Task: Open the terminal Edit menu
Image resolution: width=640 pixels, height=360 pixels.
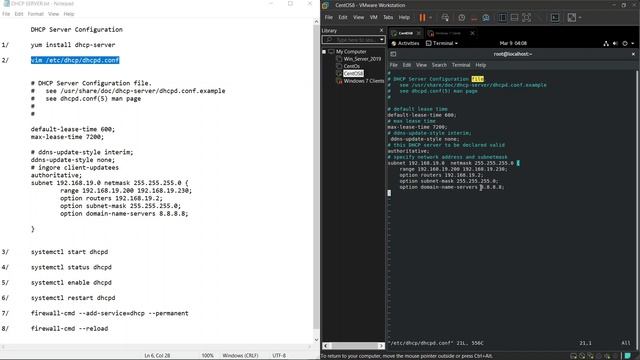Action: pos(407,65)
